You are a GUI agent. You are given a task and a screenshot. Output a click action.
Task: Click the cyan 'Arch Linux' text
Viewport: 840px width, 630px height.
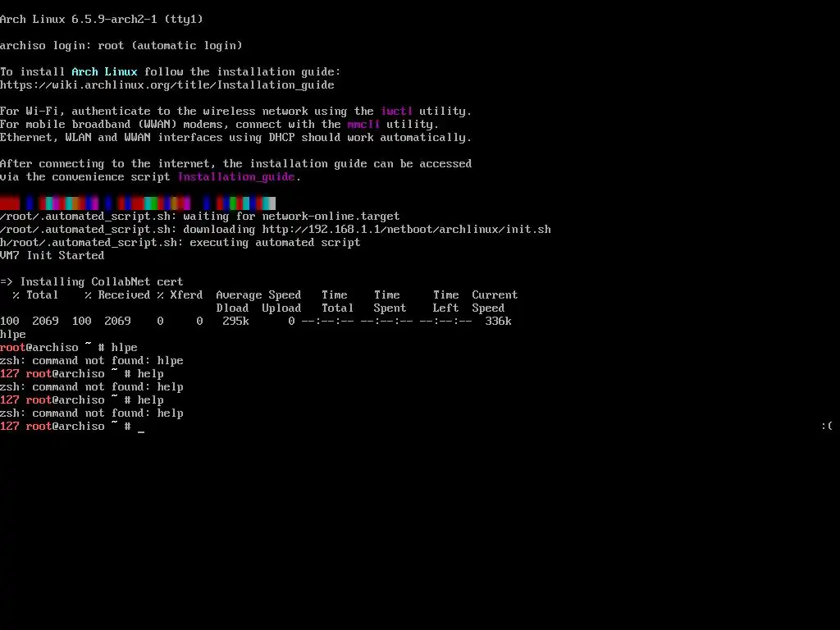104,72
